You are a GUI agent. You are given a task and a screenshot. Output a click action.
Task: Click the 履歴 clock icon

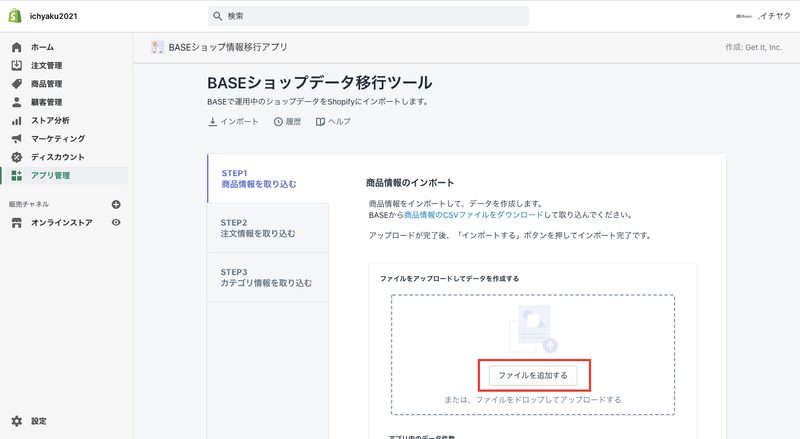point(278,122)
